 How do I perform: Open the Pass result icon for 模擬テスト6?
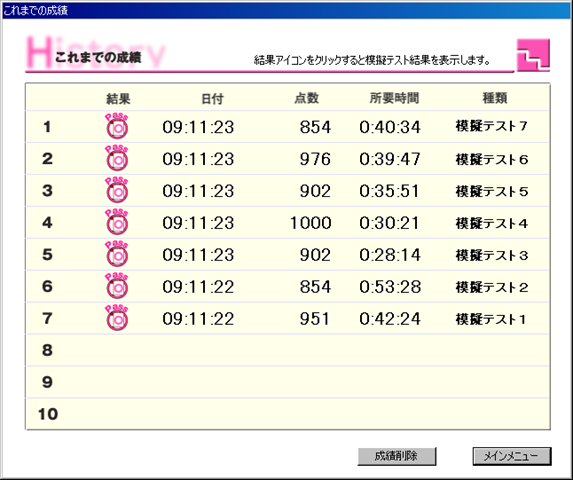[x=117, y=158]
